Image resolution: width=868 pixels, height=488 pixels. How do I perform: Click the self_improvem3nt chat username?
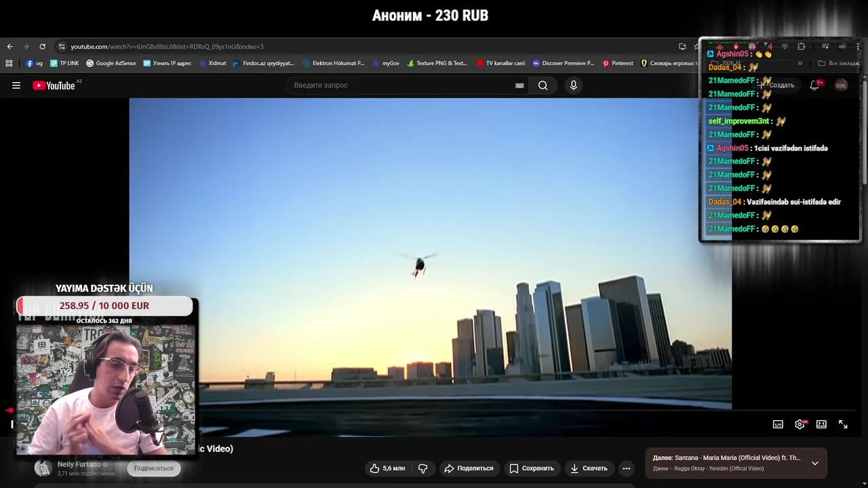click(x=738, y=121)
